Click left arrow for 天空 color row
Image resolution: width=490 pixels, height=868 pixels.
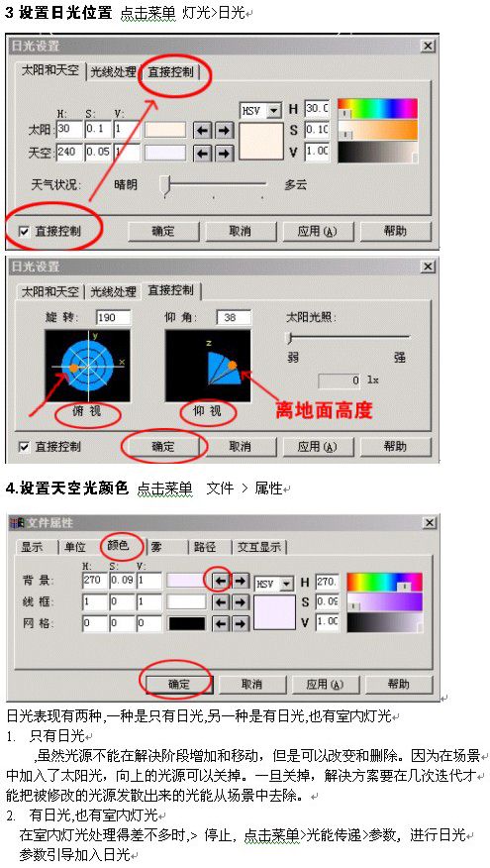(x=202, y=153)
